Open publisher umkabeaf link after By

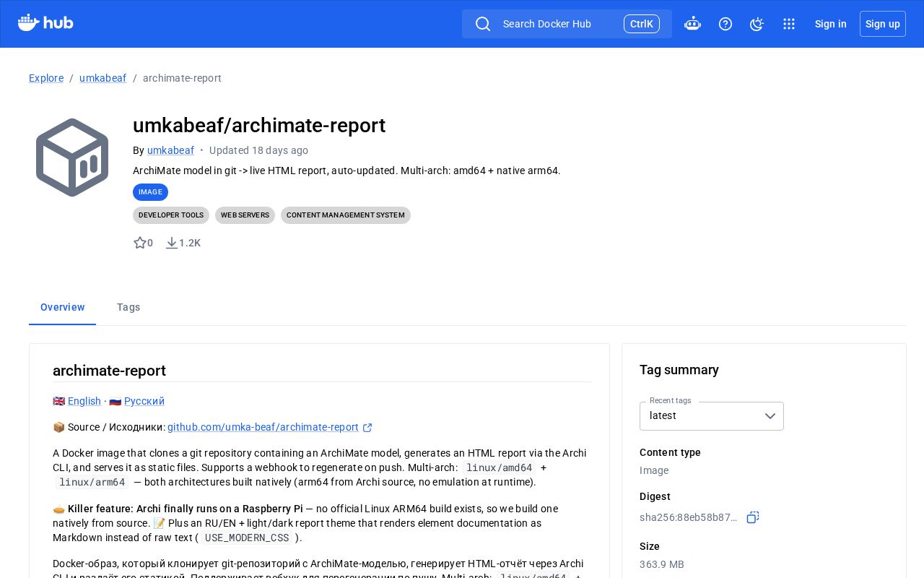(x=170, y=150)
